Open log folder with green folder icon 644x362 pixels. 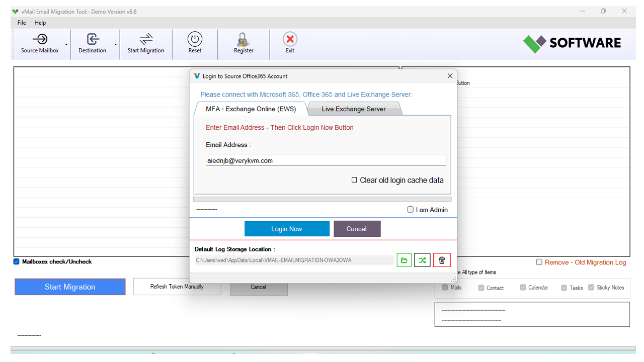(404, 260)
